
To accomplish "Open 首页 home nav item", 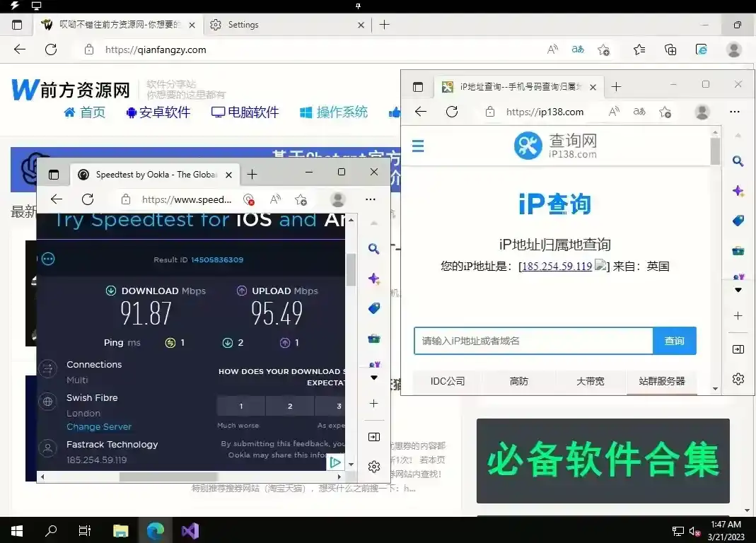I will tap(84, 112).
